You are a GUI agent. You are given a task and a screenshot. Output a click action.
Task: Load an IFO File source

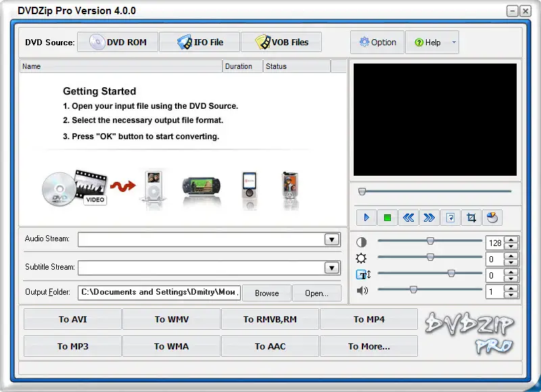[199, 42]
